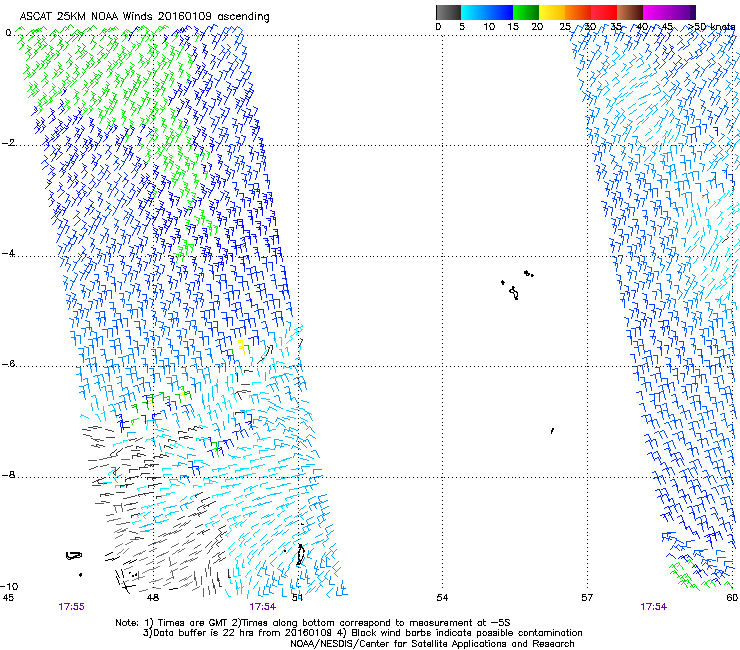Click the brown 35-40 knots color bar segment

(630, 12)
